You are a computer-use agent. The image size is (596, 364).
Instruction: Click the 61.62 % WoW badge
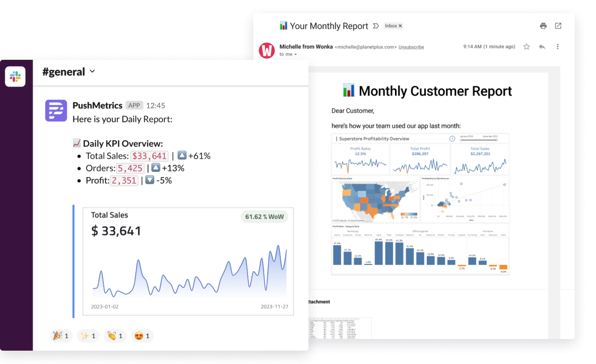[264, 217]
